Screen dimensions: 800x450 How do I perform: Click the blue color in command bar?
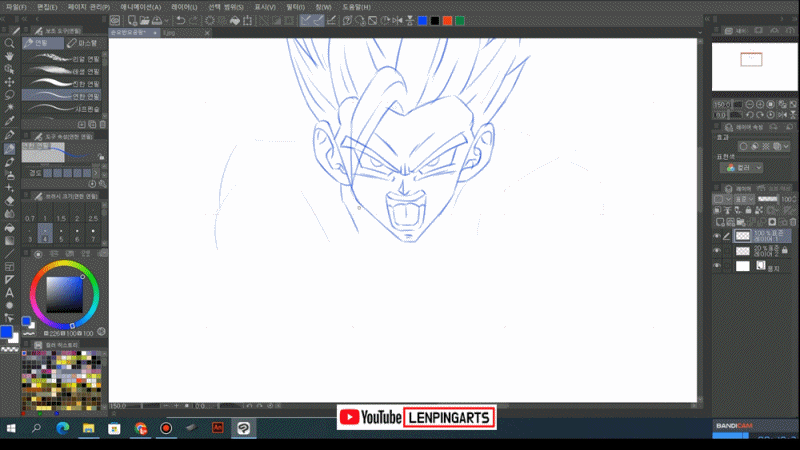[422, 20]
